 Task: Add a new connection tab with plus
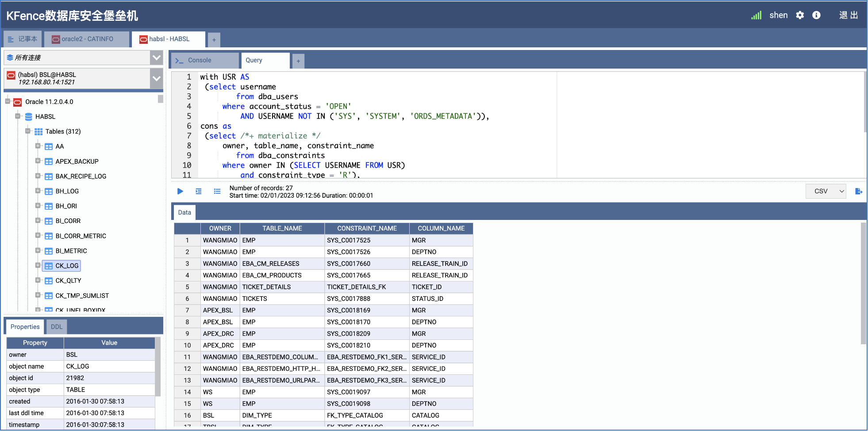coord(214,40)
